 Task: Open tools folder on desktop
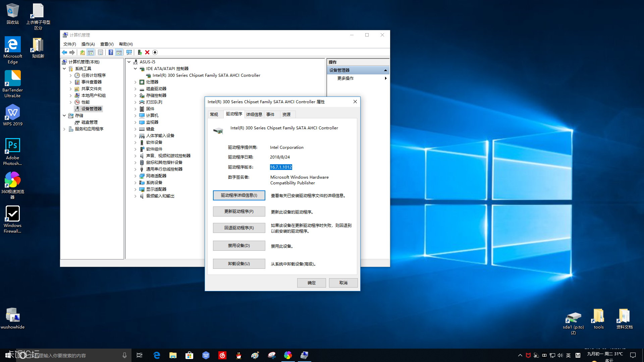[599, 319]
